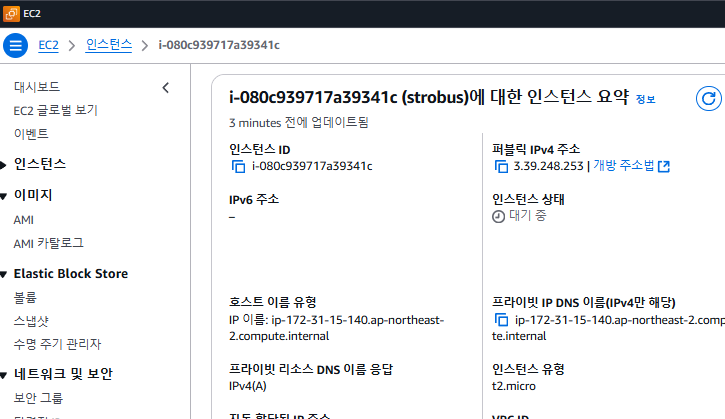Open 볼륨 in the sidebar

(25, 297)
